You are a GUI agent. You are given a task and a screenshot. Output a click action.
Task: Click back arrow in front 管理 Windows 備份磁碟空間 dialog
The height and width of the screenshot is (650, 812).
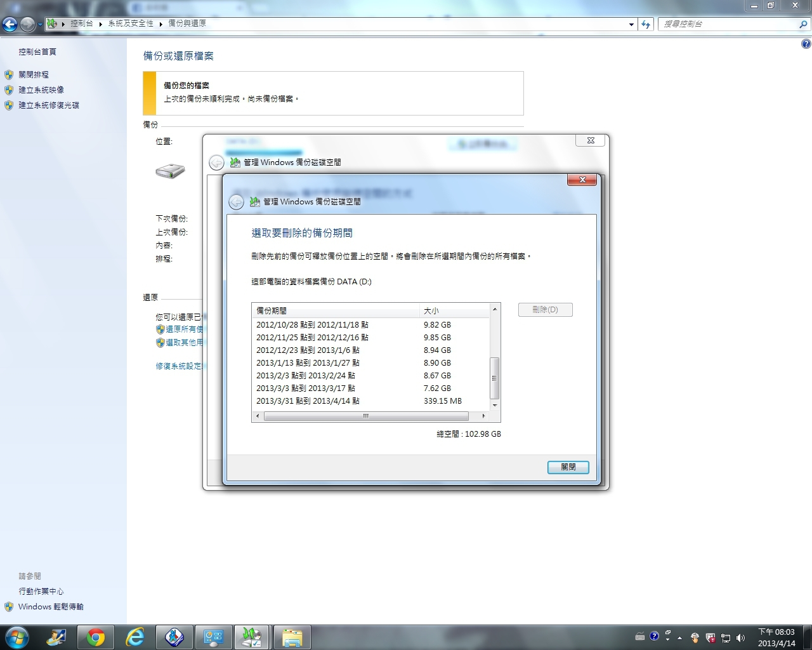pyautogui.click(x=236, y=202)
